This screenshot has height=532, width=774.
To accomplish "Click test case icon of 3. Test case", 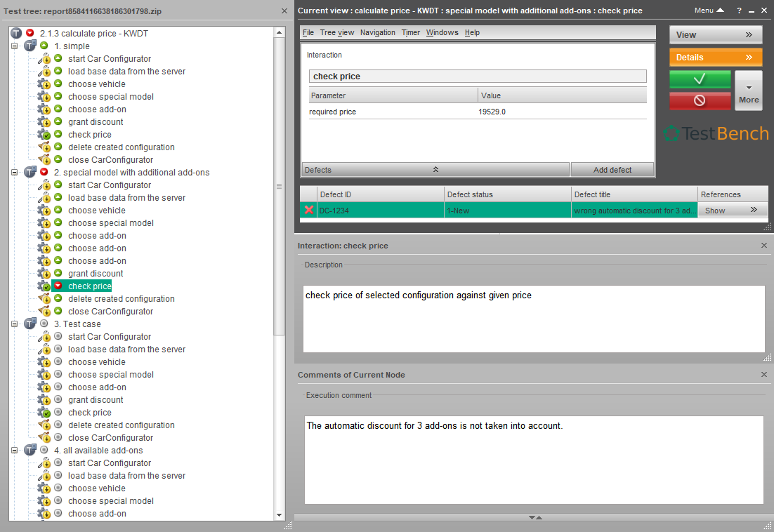I will tap(30, 324).
